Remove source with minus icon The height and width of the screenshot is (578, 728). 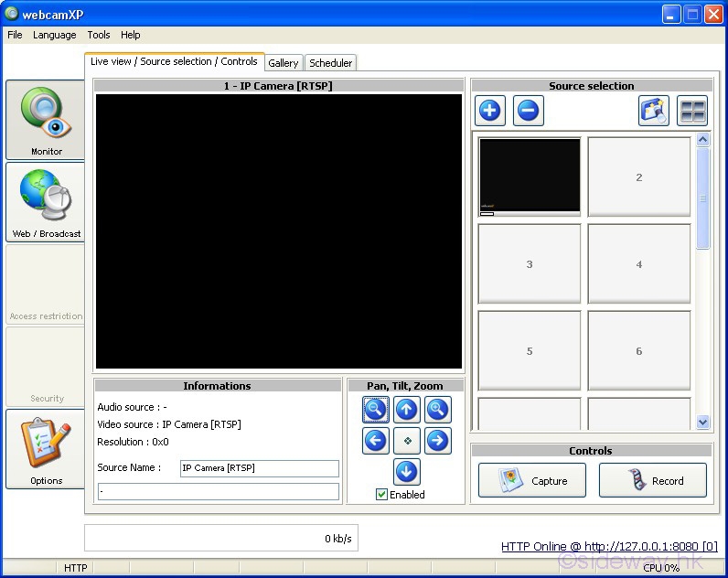(528, 111)
